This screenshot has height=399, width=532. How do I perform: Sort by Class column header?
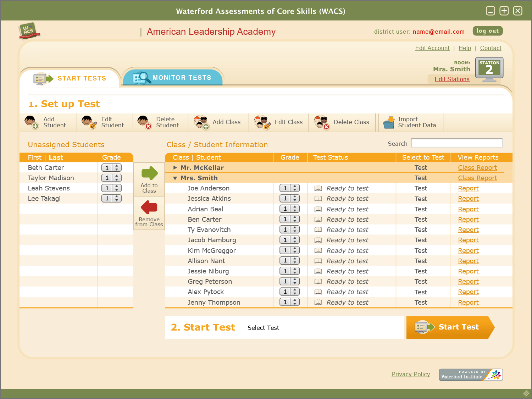[x=181, y=157]
